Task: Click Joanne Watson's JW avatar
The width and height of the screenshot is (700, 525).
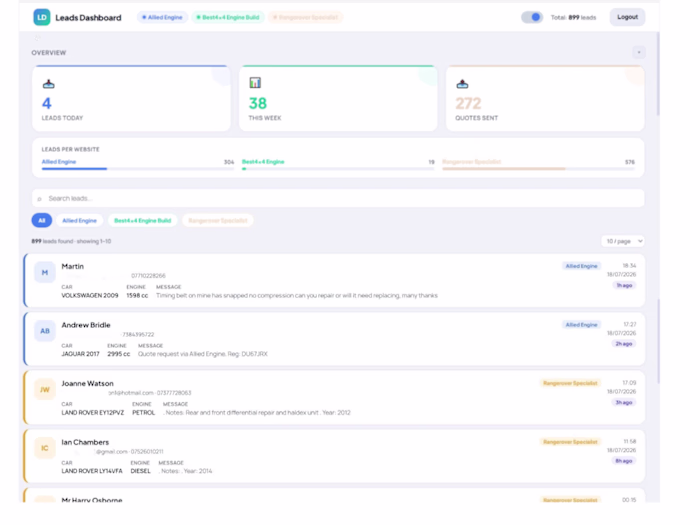Action: point(45,389)
